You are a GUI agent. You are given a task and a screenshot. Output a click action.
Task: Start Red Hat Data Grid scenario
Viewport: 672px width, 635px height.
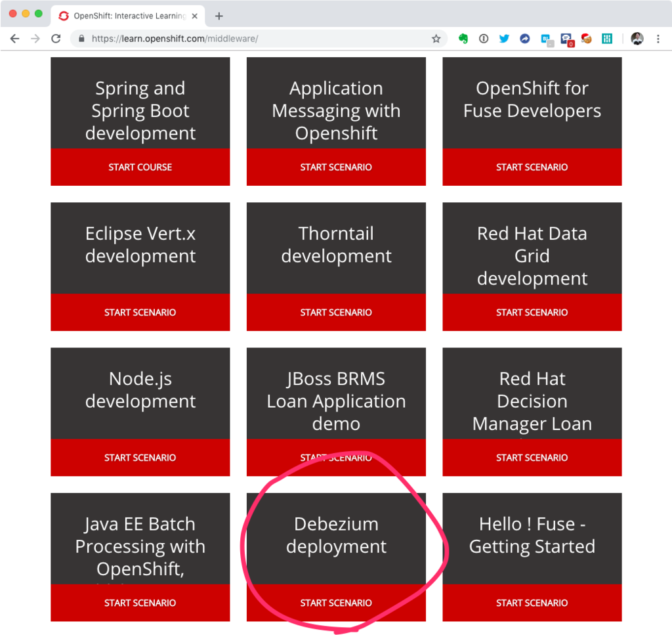532,313
